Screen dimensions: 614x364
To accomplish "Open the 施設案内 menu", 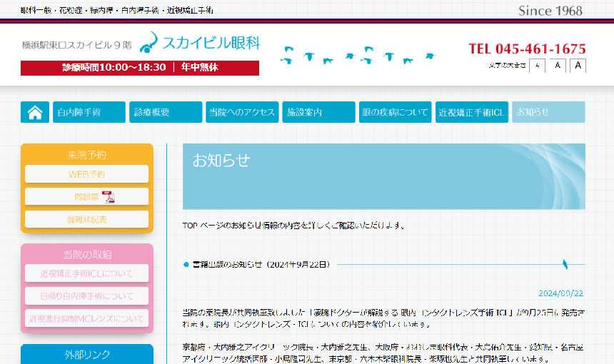I will (x=318, y=112).
